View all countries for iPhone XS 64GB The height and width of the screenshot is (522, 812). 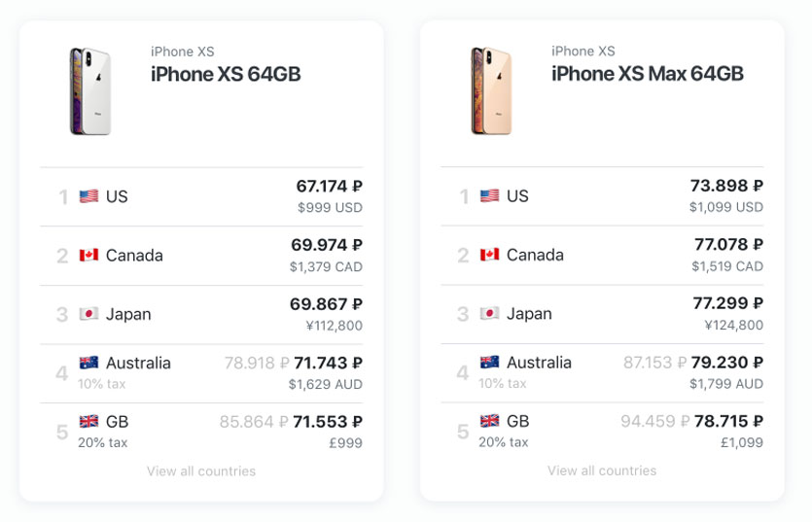coord(201,471)
